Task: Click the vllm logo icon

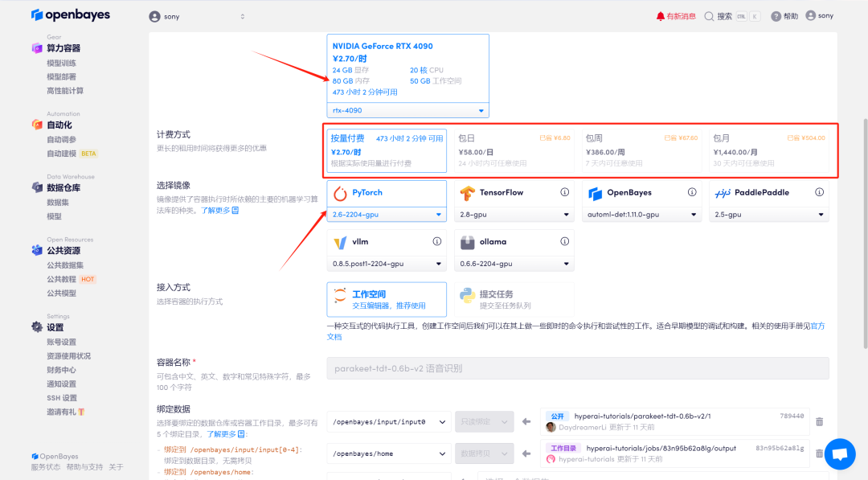Action: click(340, 243)
